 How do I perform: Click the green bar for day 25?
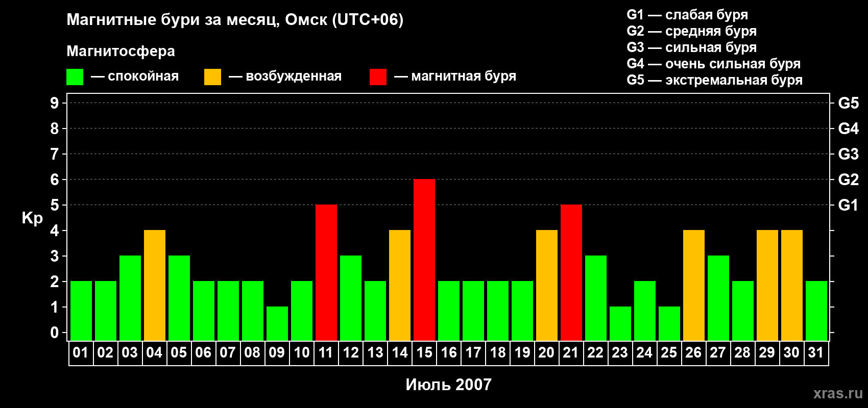(x=669, y=323)
